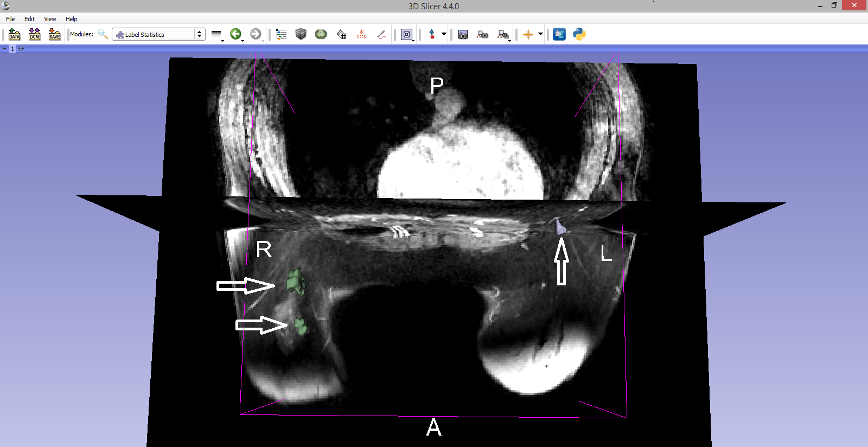This screenshot has height=447, width=868.
Task: Click the upper green segmented lesion model
Action: pyautogui.click(x=296, y=281)
